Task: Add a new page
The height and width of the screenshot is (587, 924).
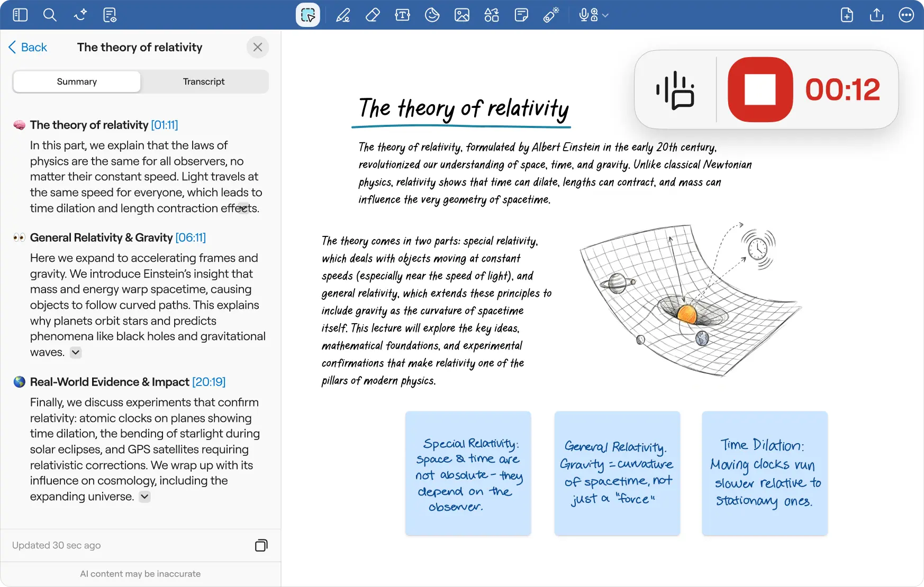Action: pos(847,15)
